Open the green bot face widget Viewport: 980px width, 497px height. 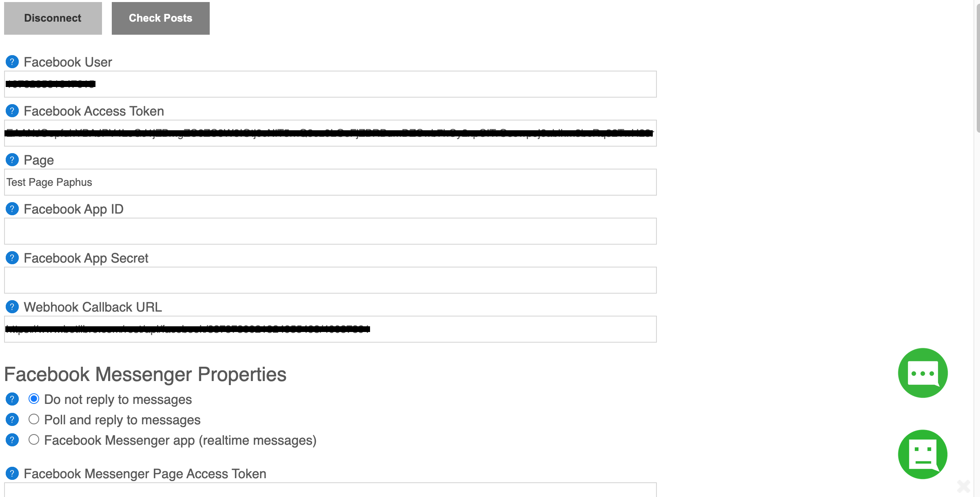click(922, 454)
